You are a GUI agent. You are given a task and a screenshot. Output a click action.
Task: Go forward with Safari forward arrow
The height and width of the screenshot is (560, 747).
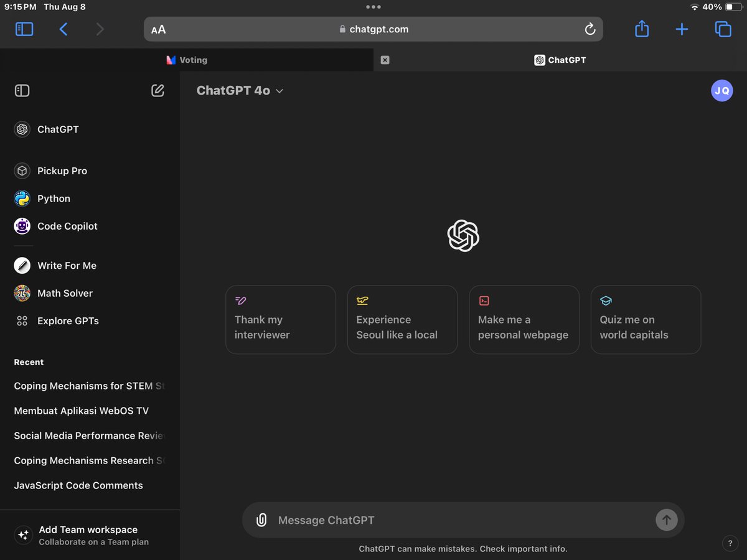100,29
